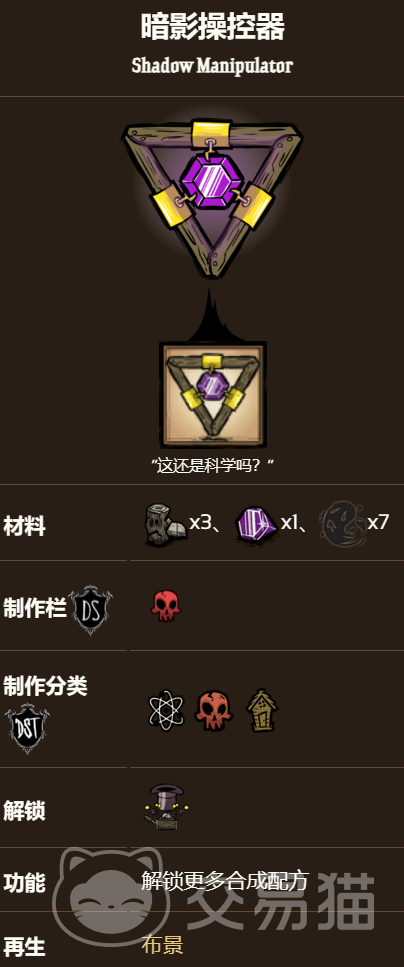This screenshot has width=404, height=967.
Task: Click the red skull Magic tab icon
Action: pyautogui.click(x=166, y=606)
